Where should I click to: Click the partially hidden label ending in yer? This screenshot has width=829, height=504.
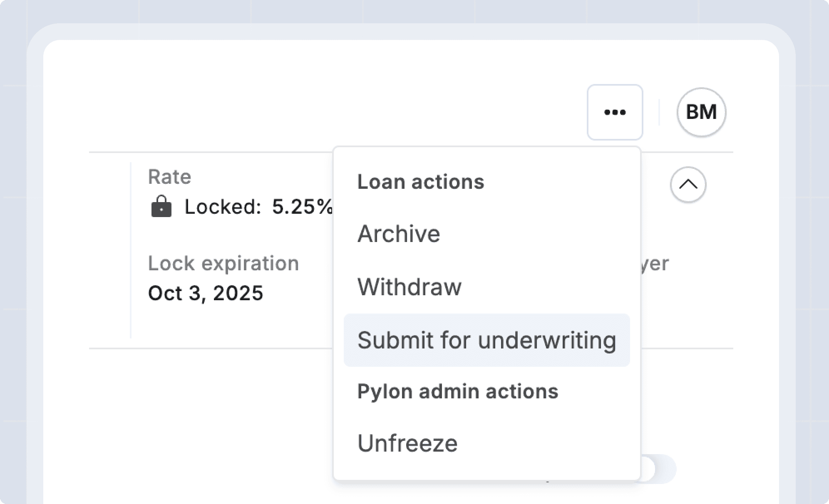pos(655,263)
